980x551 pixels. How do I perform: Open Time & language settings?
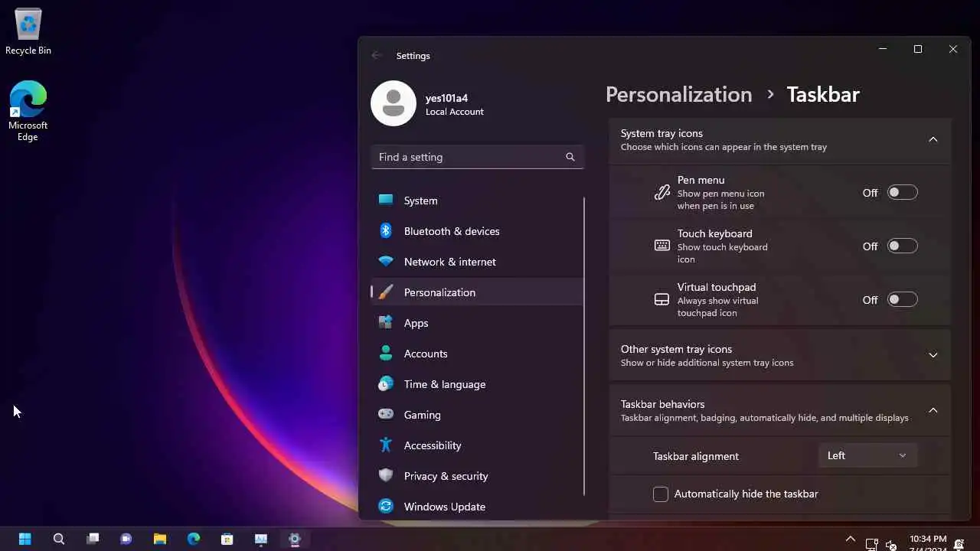(477, 384)
